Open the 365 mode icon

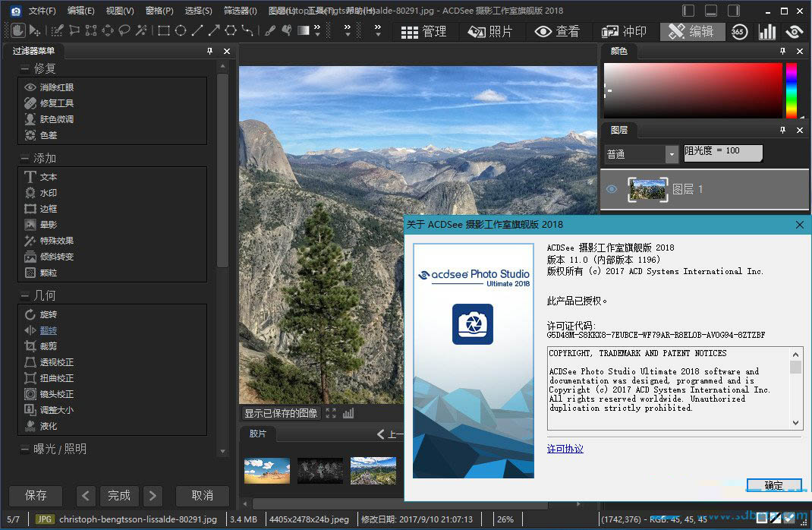pos(738,31)
